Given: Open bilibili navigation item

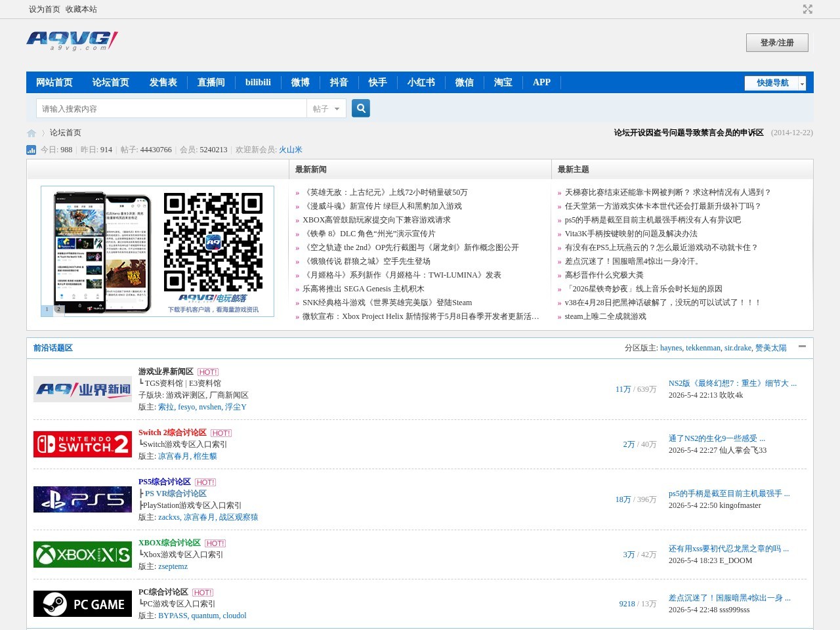Looking at the screenshot, I should click(258, 83).
